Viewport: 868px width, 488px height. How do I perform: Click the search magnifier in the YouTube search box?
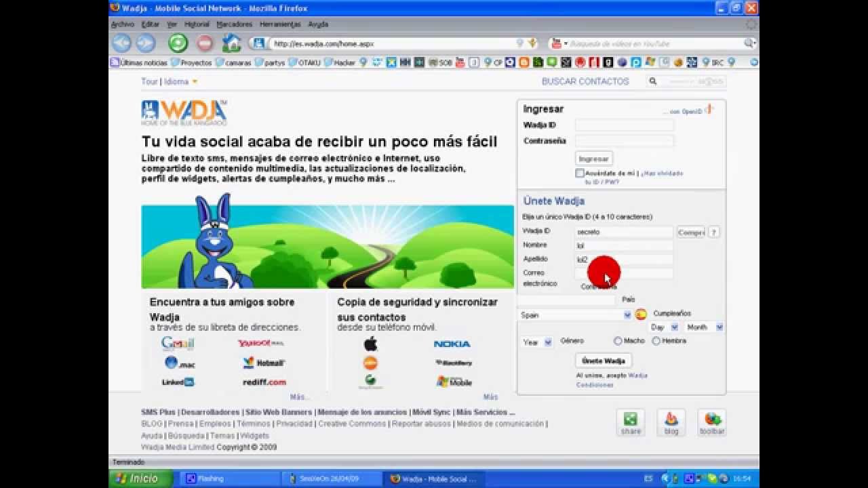(x=749, y=43)
